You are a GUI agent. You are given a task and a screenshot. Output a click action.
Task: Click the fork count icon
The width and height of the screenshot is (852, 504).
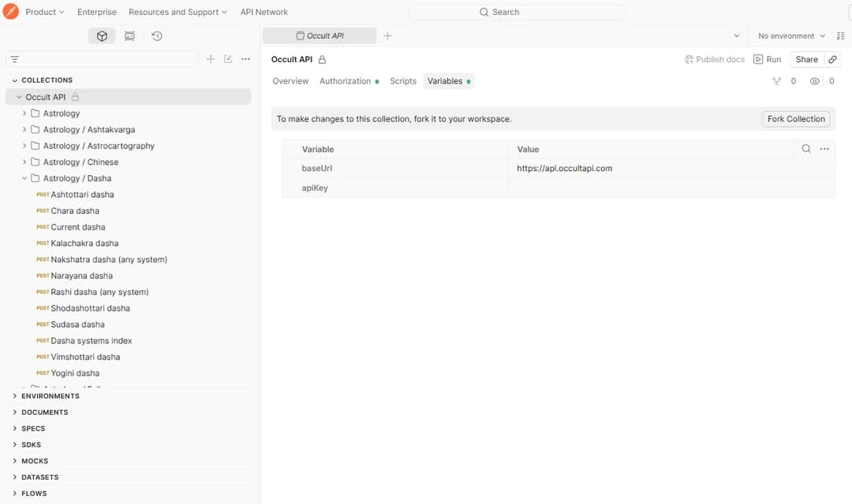(777, 81)
